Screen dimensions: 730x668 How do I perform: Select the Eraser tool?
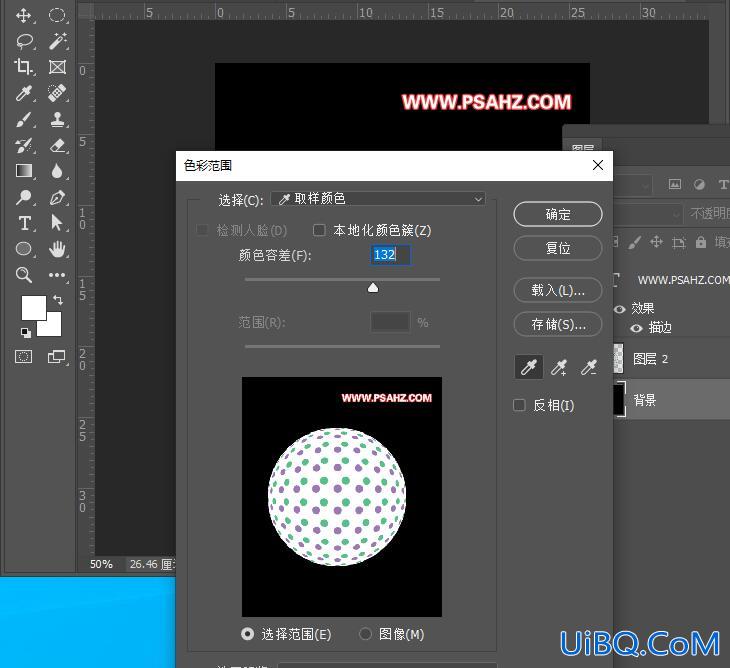(x=57, y=145)
